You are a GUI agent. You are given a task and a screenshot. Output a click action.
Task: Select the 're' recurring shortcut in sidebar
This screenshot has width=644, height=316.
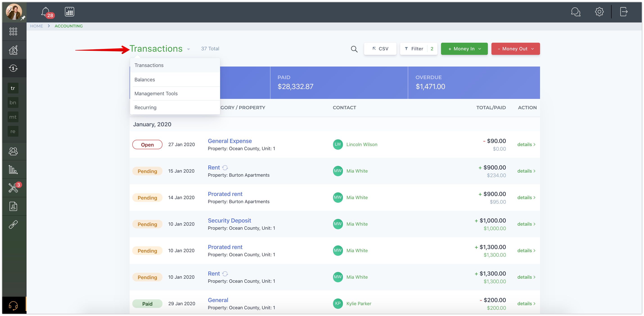click(13, 131)
